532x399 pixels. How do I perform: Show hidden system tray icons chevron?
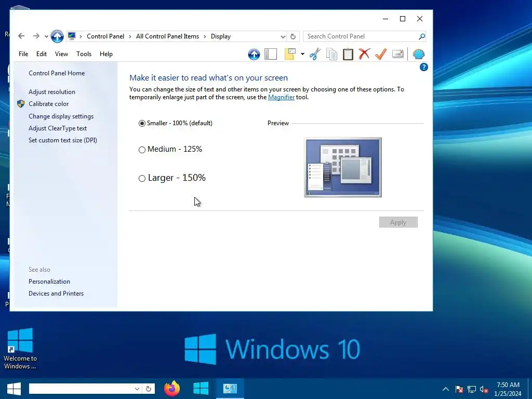[446, 389]
